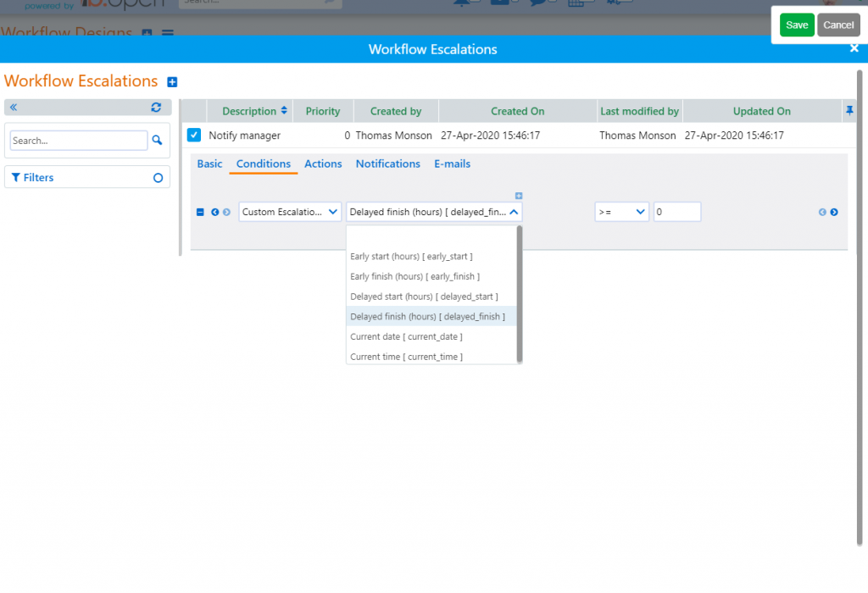Click the left arrow beside the minus icon
The height and width of the screenshot is (593, 868).
click(214, 212)
